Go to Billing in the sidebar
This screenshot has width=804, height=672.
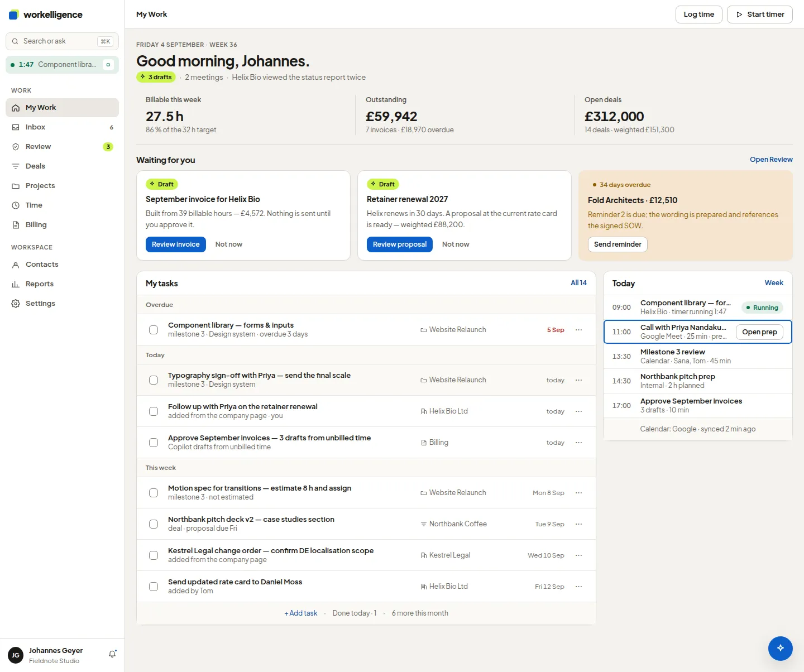pos(62,225)
